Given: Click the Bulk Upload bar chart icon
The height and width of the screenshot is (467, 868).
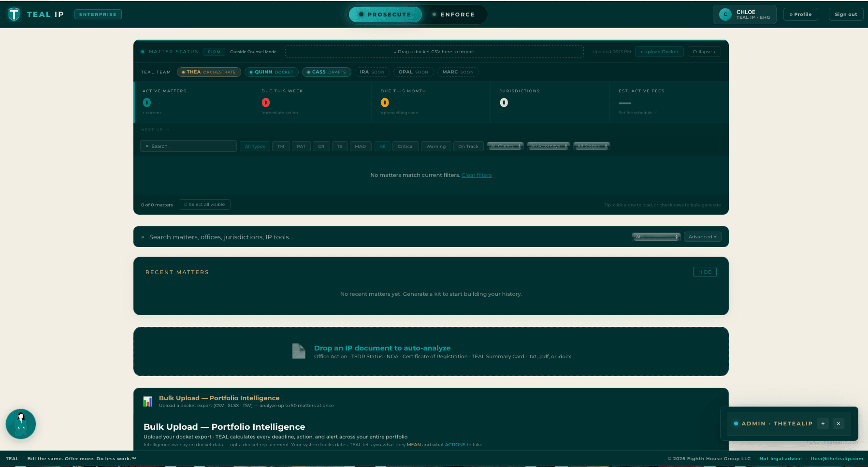Looking at the screenshot, I should coord(148,401).
